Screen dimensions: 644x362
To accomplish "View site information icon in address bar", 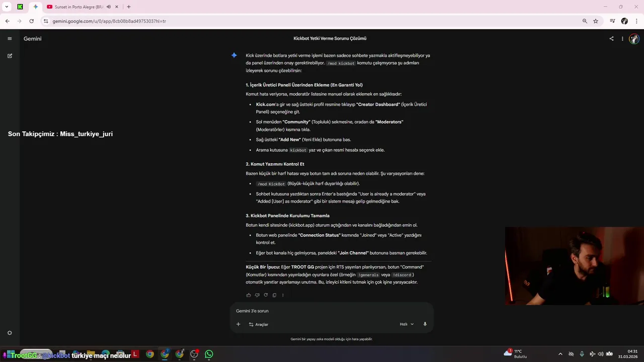I will click(x=46, y=21).
